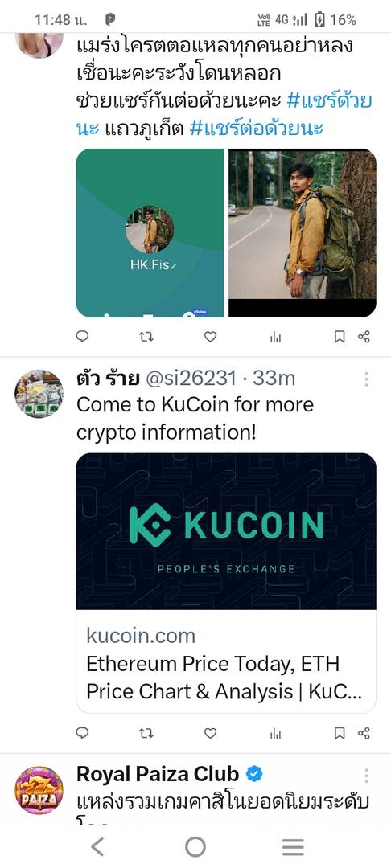
Task: Retweet the KuCoin tweet
Action: tap(146, 733)
